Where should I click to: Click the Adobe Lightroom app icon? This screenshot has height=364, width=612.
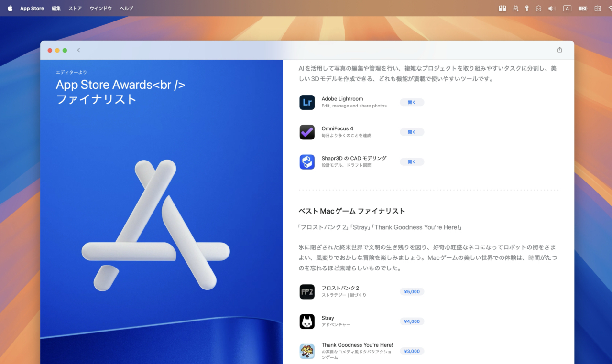[x=307, y=102]
